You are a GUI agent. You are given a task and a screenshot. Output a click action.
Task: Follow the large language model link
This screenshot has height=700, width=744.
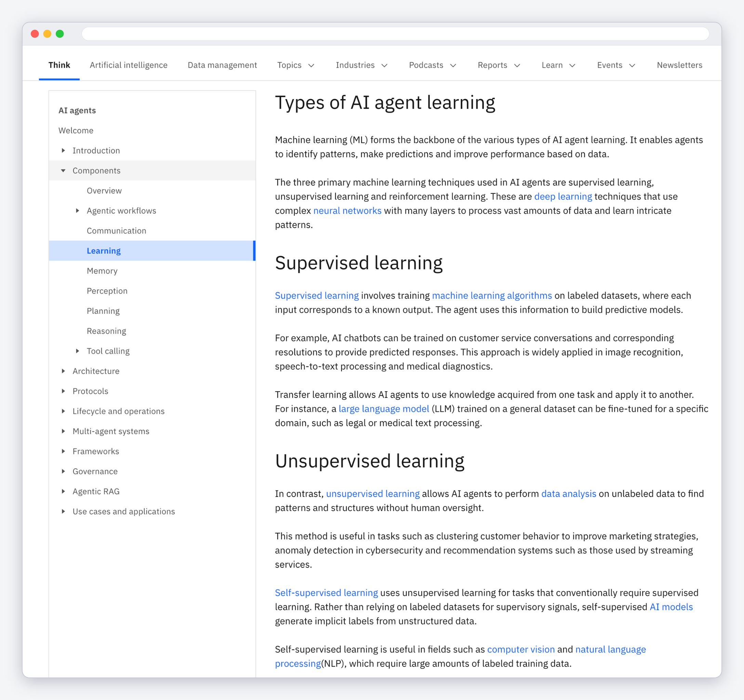pyautogui.click(x=384, y=409)
